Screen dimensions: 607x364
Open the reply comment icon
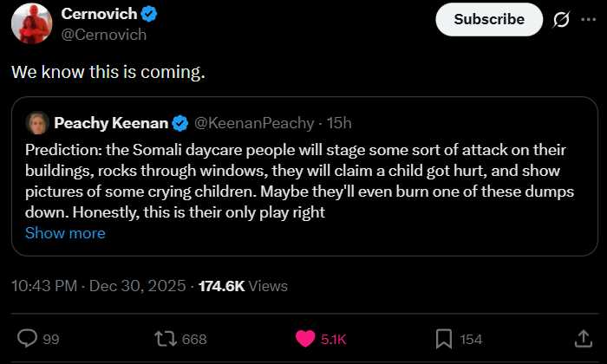28,339
